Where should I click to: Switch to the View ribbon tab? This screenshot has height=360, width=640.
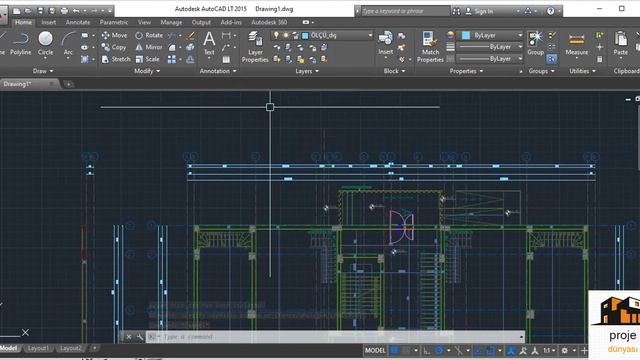[x=144, y=22]
